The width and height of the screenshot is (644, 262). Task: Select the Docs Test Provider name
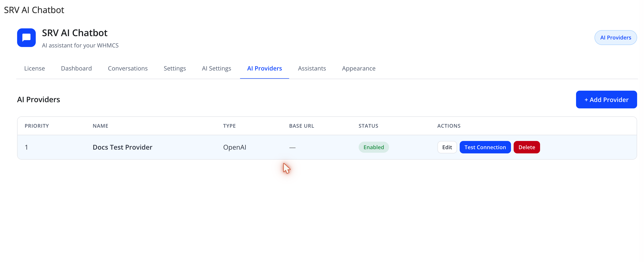(123, 147)
